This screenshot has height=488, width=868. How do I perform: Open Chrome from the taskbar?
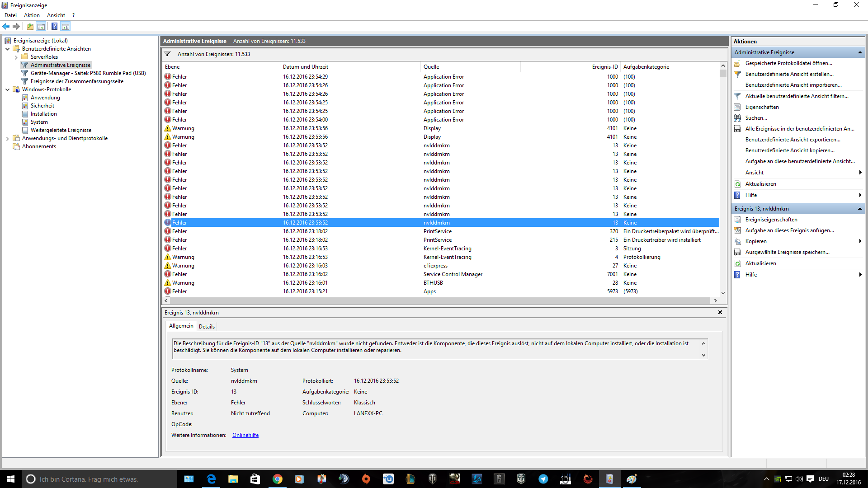coord(277,479)
